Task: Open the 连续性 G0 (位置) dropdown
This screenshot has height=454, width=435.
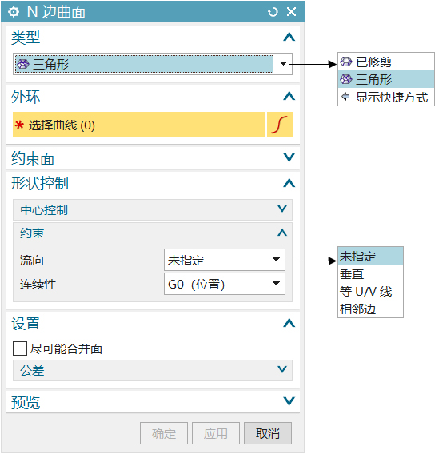Action: click(225, 284)
